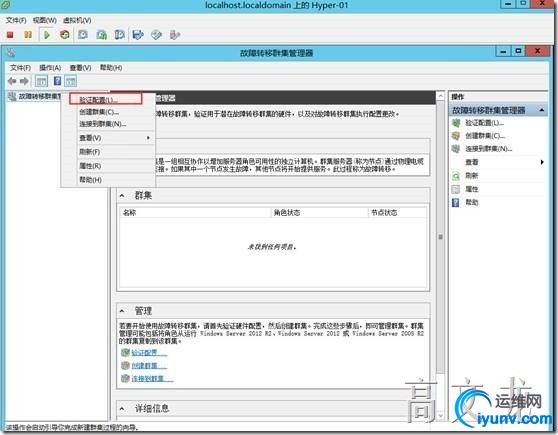Open the 视图(V) menu of the Hyper-01 window
558x435 pixels.
pyautogui.click(x=44, y=20)
